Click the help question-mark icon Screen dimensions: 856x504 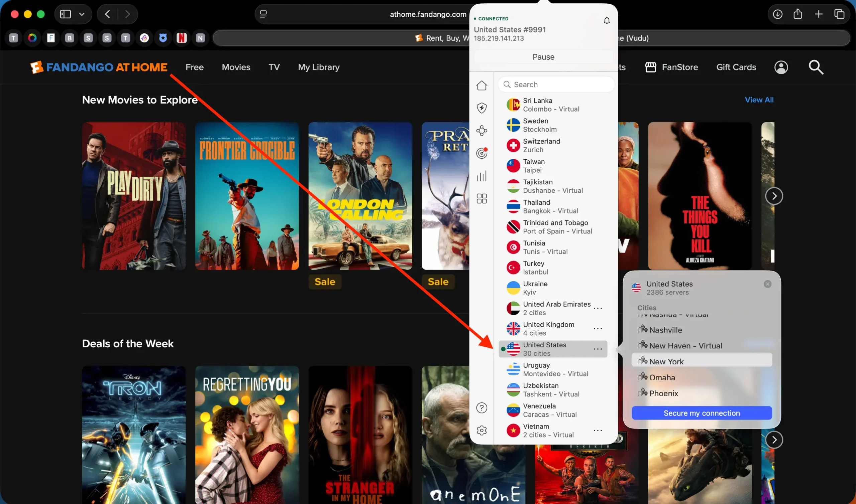click(x=482, y=407)
